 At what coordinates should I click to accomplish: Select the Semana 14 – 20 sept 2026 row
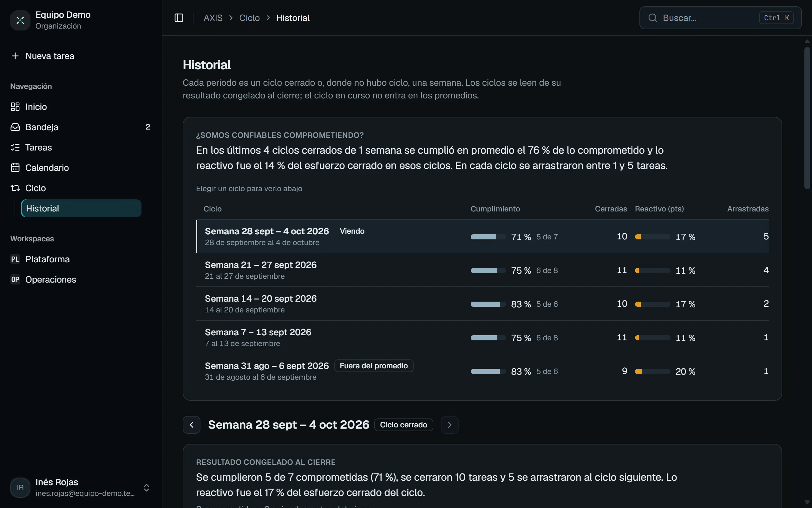point(482,304)
